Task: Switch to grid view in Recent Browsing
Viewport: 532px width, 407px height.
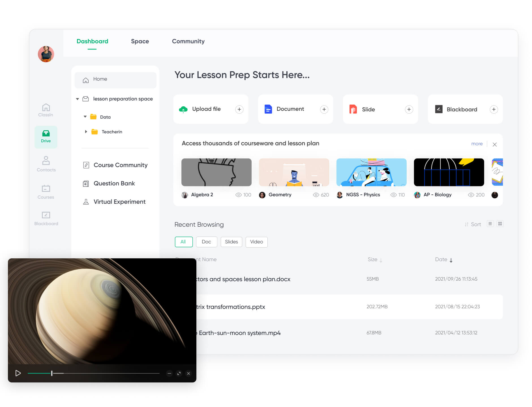Action: (500, 224)
